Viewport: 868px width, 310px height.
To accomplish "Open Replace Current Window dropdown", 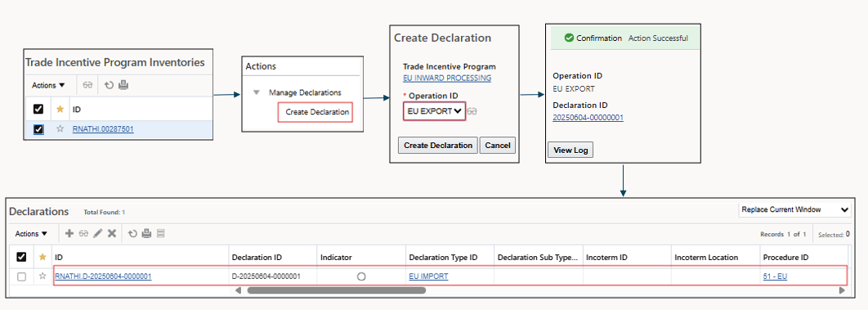I will 794,210.
